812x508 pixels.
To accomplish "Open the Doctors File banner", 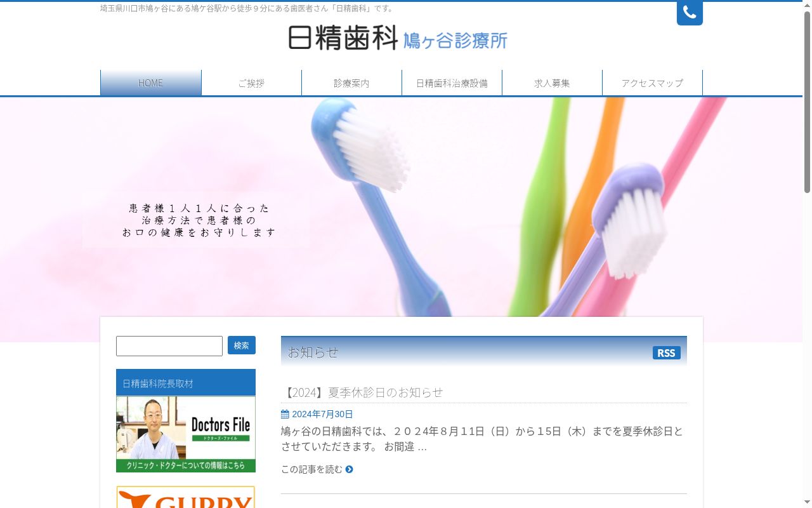I will tap(186, 434).
